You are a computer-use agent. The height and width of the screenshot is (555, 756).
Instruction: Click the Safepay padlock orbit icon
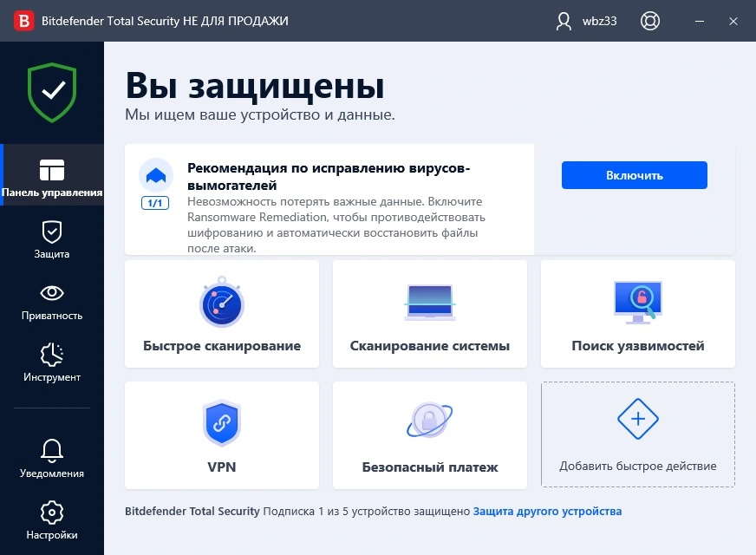click(430, 420)
